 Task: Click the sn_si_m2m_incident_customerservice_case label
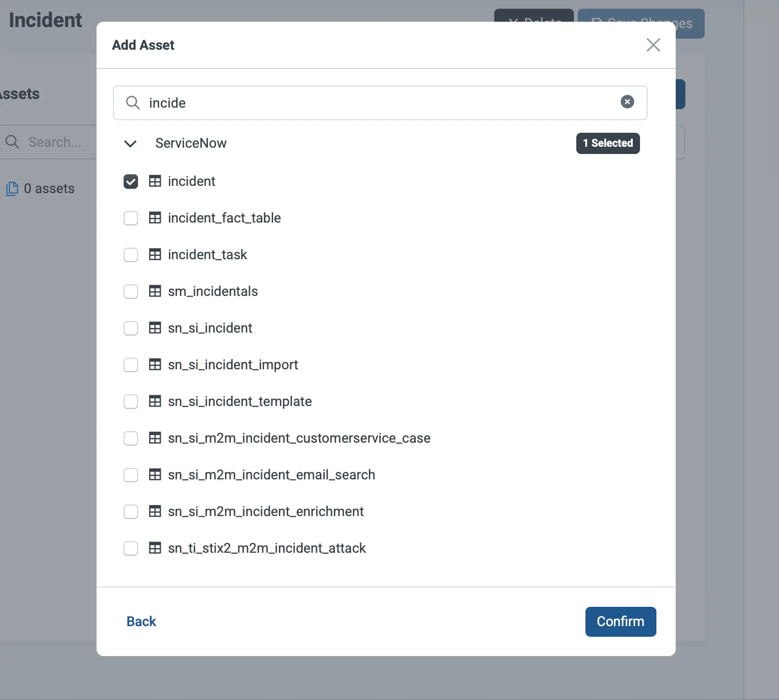[x=299, y=438]
